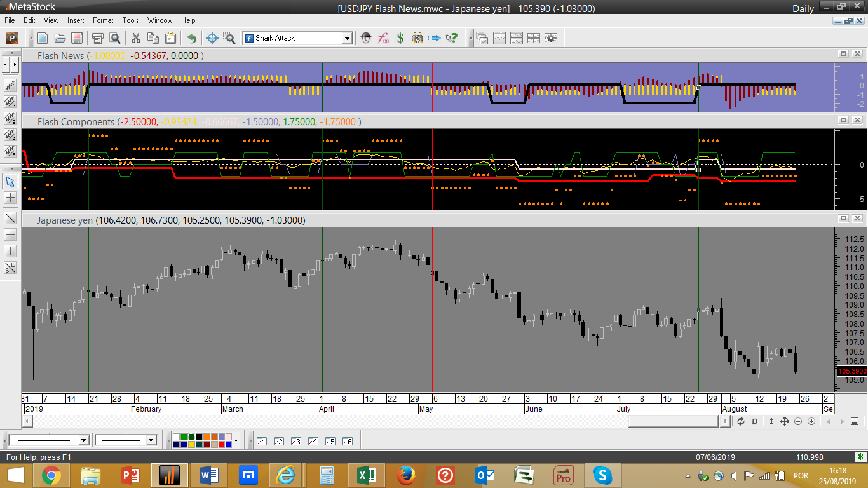Viewport: 868px width, 488px height.
Task: Click the Indicator Builder f(x) icon
Action: click(x=383, y=38)
